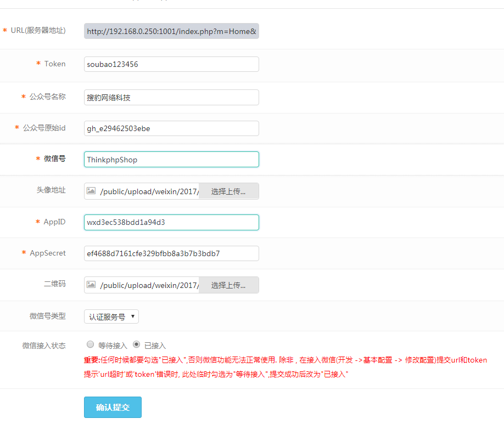
Task: Focus the URL server address field
Action: point(171,31)
